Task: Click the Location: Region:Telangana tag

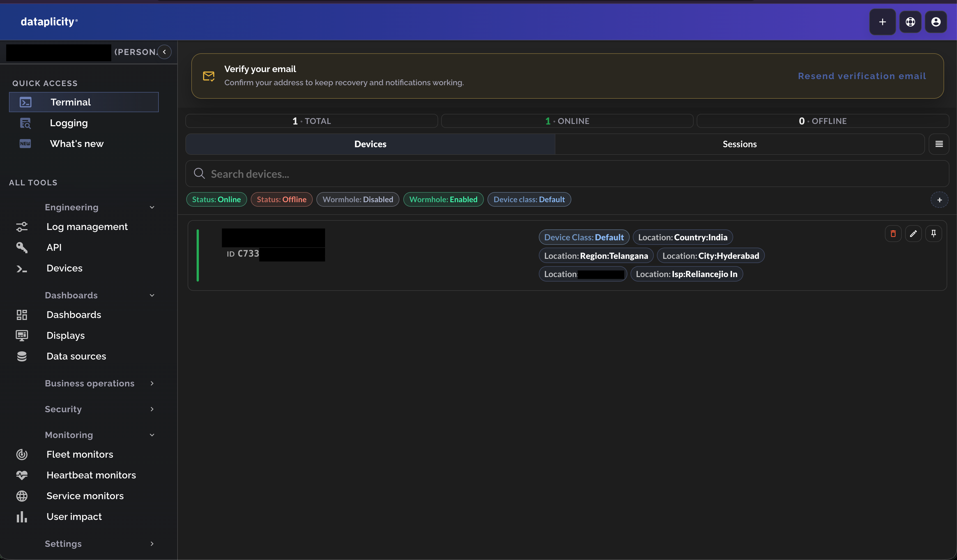Action: click(x=596, y=256)
